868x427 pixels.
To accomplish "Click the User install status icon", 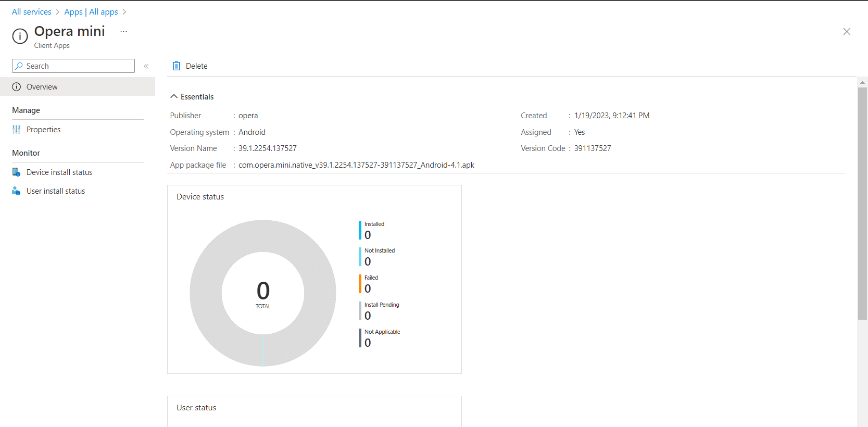I will click(x=16, y=191).
